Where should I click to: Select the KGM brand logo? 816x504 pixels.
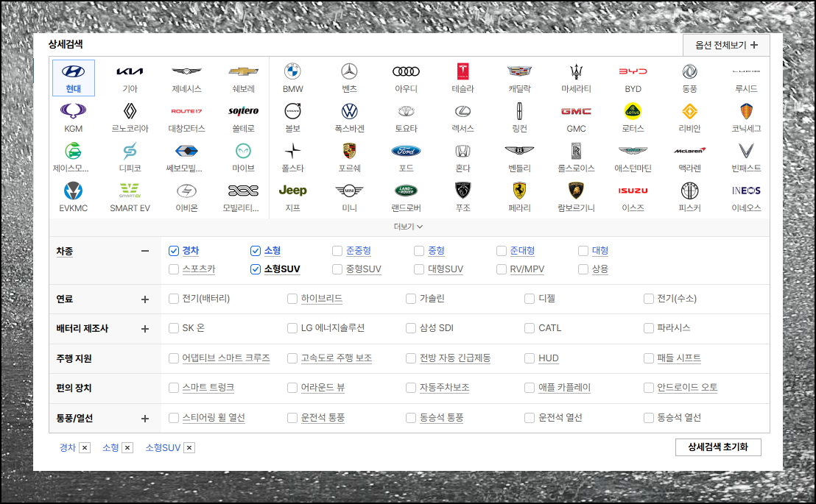point(74,111)
